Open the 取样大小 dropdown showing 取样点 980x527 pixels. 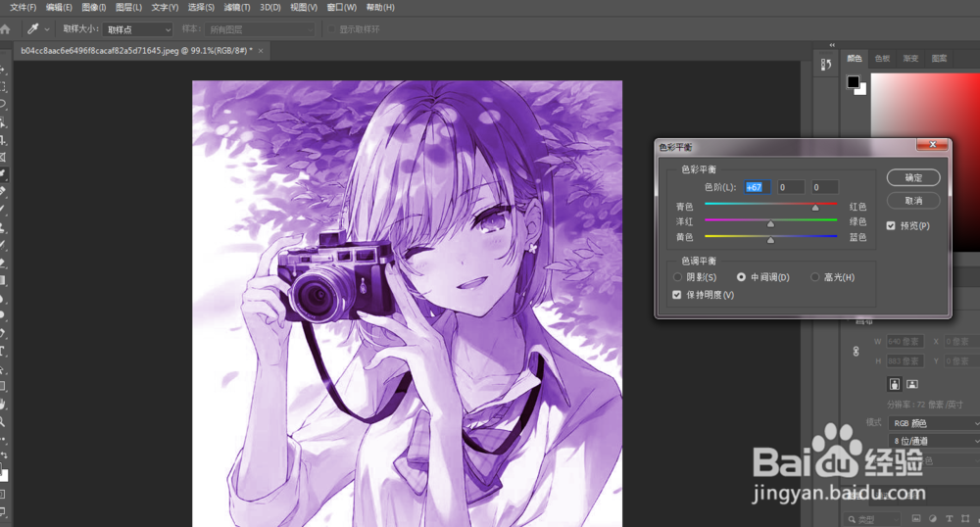tap(137, 29)
